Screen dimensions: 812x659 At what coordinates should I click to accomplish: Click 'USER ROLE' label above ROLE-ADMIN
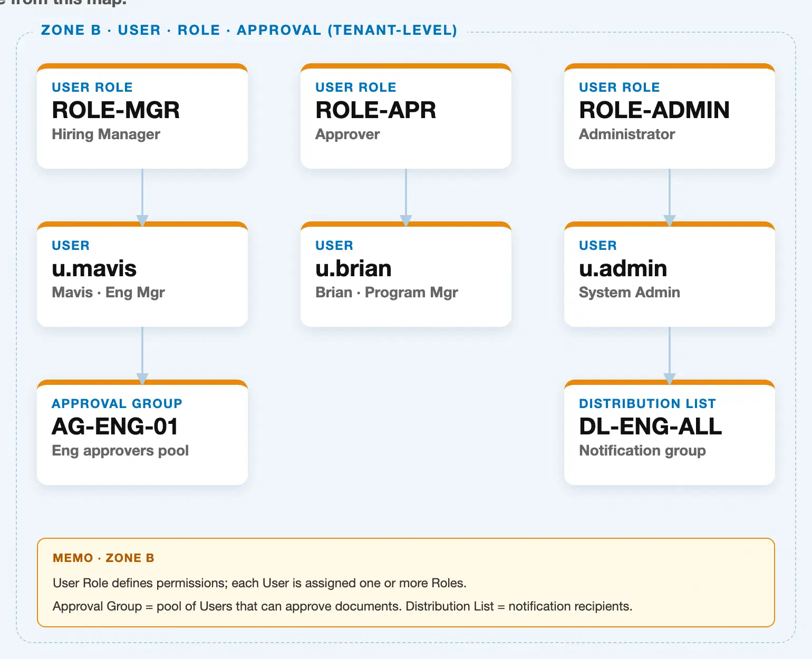pos(620,88)
